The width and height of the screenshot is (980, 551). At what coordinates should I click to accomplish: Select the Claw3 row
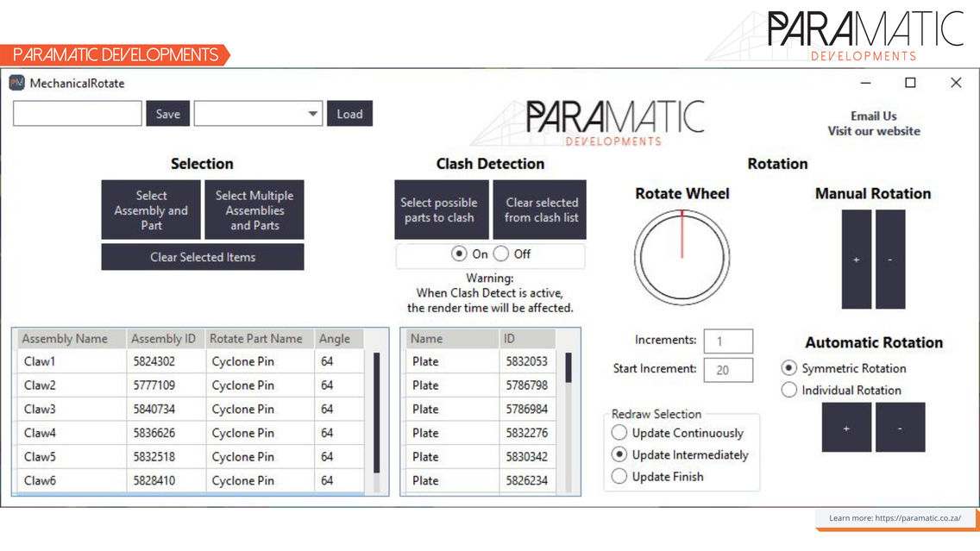pyautogui.click(x=191, y=410)
